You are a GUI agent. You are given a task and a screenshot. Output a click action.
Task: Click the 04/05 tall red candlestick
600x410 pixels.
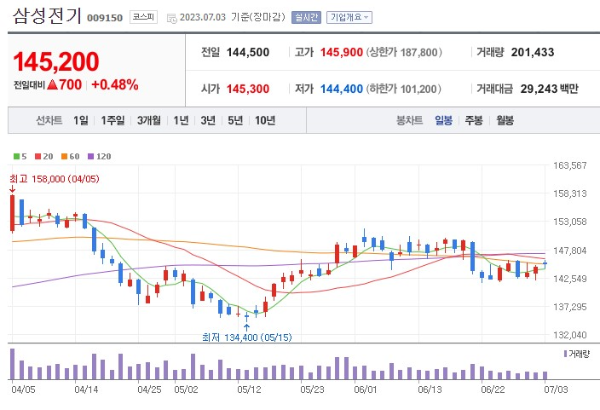pyautogui.click(x=12, y=213)
